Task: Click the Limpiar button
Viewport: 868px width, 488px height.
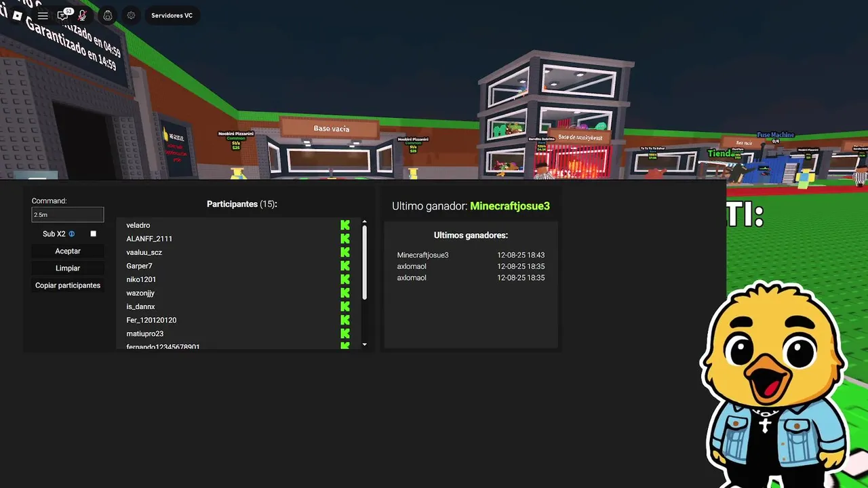Action: pos(68,268)
